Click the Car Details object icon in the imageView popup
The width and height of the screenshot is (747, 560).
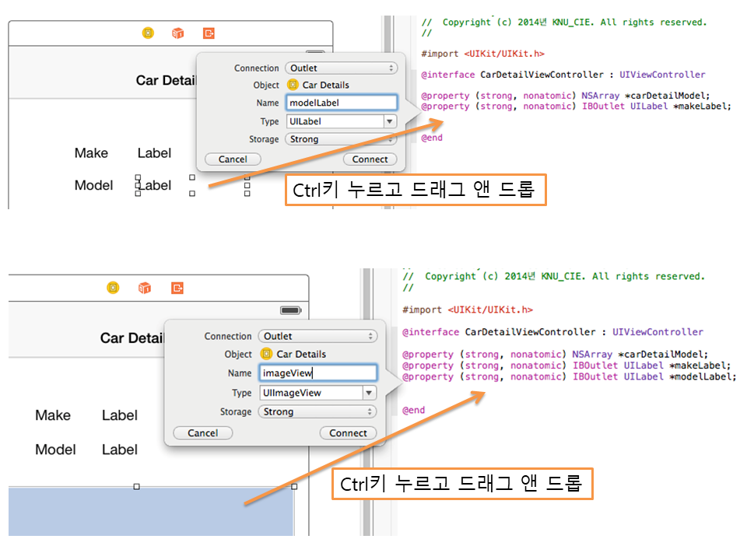pos(267,354)
